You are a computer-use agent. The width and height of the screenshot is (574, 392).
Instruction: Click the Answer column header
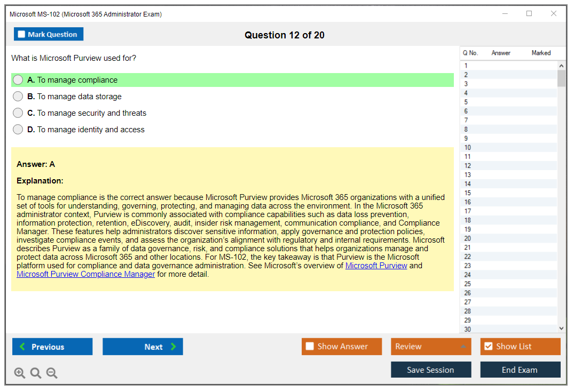coord(501,53)
